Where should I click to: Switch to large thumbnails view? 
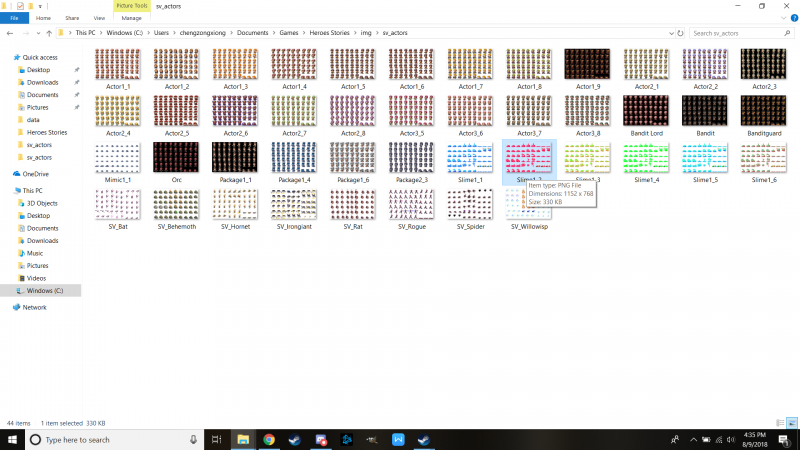792,423
